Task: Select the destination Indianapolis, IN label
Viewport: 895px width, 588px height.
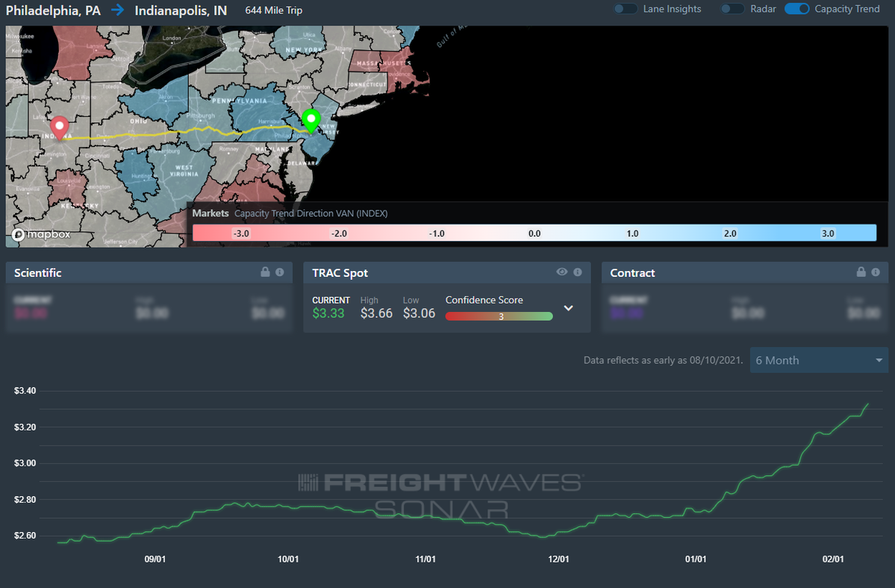Action: click(181, 10)
